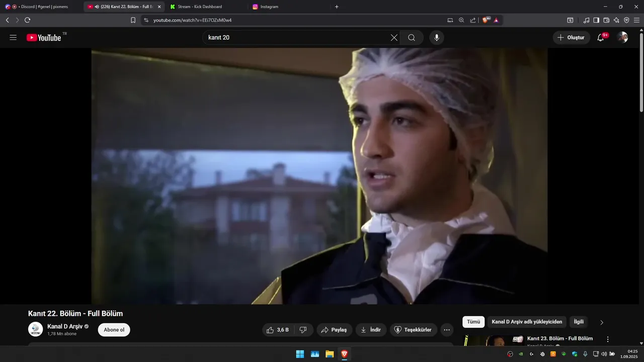Open the tab search toolbar icon

pos(570,20)
